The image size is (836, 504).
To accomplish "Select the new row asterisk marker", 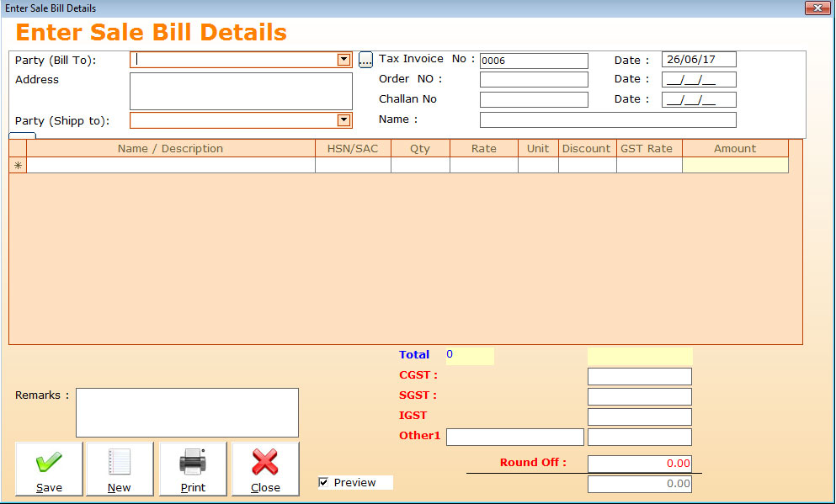I will (18, 165).
